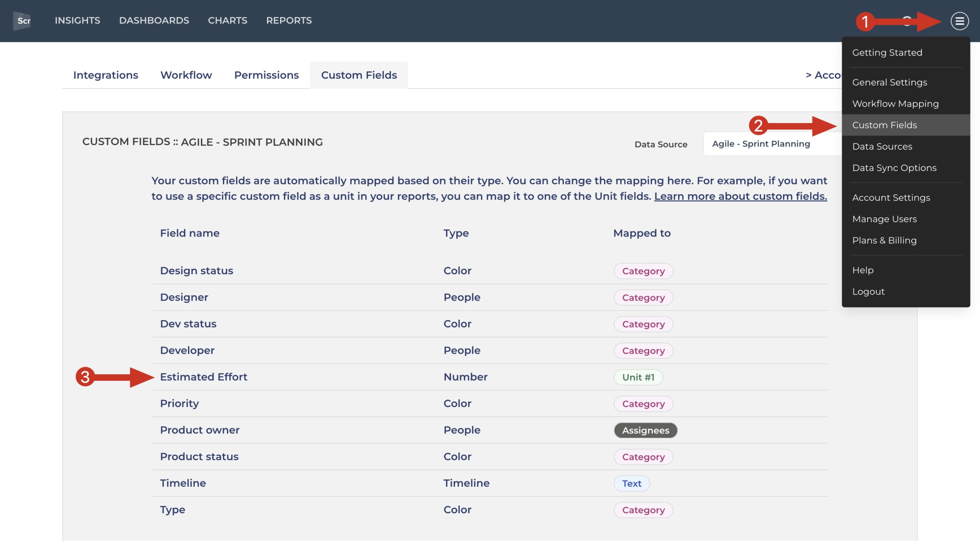Open Reports in the top bar
Viewport: 980px width, 541px height.
(x=289, y=21)
